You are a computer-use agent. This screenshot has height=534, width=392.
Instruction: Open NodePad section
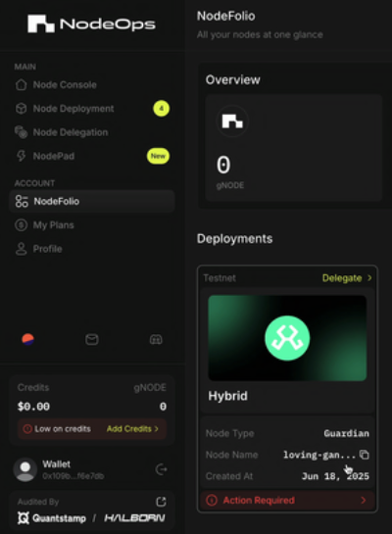pos(54,157)
